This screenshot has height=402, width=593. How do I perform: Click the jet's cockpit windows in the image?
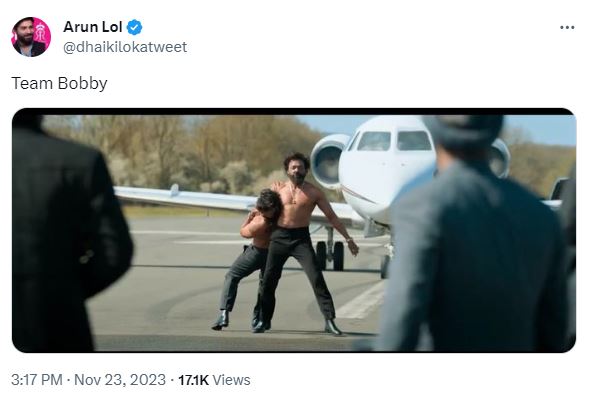[393, 141]
